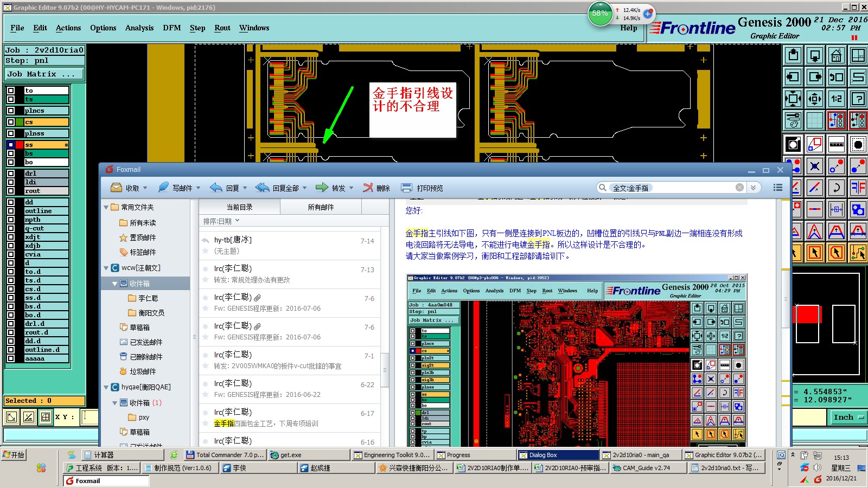This screenshot has width=868, height=488.
Task: Click the zoom in arrows icon
Action: 793,99
